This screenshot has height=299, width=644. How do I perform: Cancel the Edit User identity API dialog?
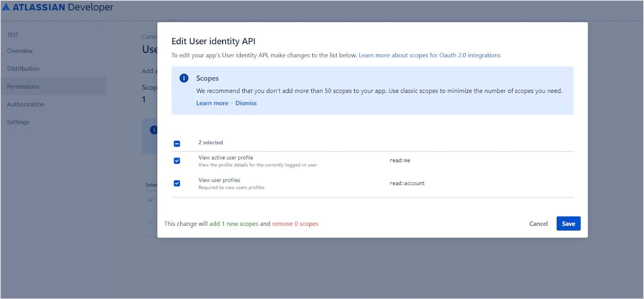tap(538, 224)
